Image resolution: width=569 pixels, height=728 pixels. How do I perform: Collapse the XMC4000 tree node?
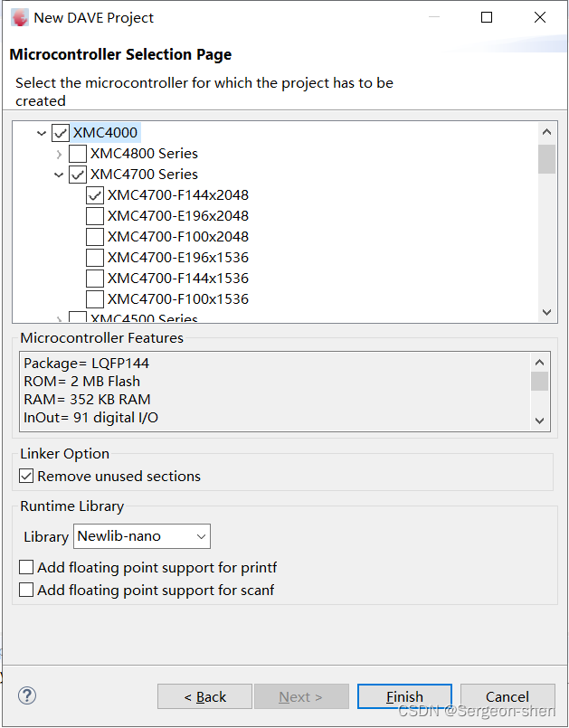[41, 132]
